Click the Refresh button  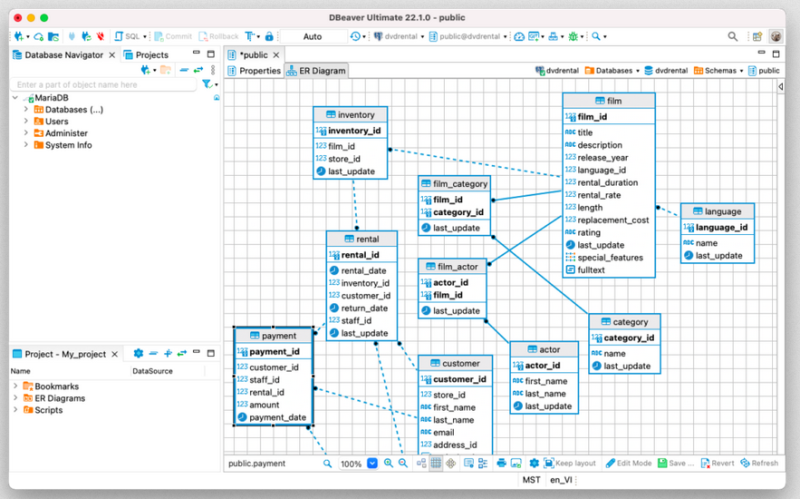pyautogui.click(x=758, y=464)
